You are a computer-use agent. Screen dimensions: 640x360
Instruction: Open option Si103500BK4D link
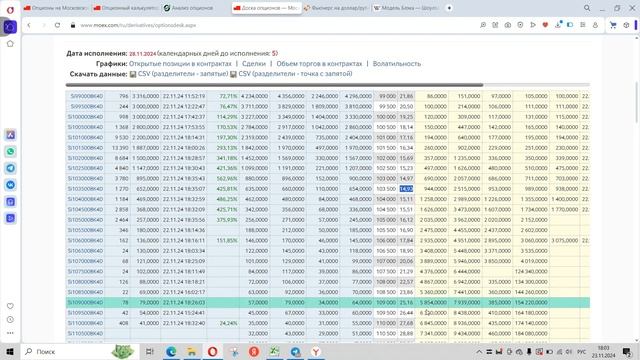[85, 189]
